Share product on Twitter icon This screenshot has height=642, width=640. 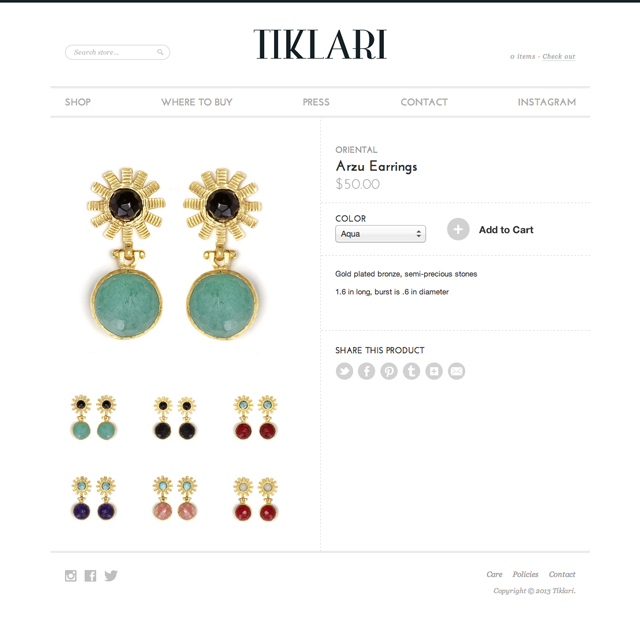click(344, 371)
